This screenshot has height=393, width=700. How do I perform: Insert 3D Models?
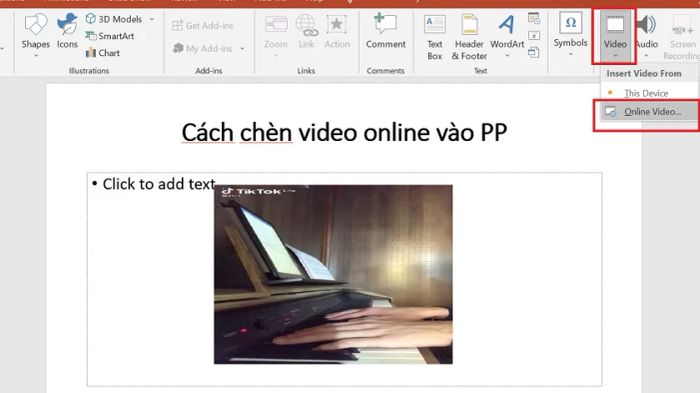tap(114, 19)
